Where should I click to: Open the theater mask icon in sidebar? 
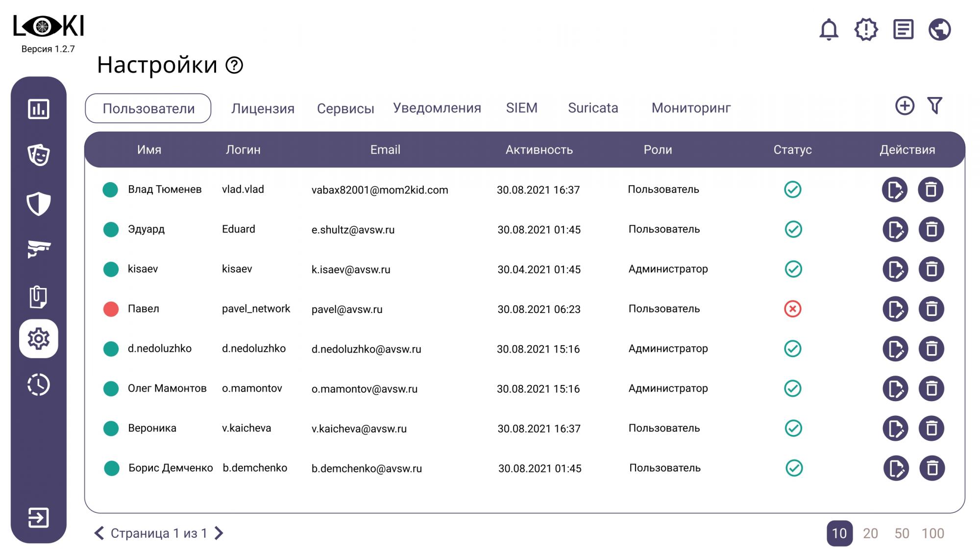(38, 155)
